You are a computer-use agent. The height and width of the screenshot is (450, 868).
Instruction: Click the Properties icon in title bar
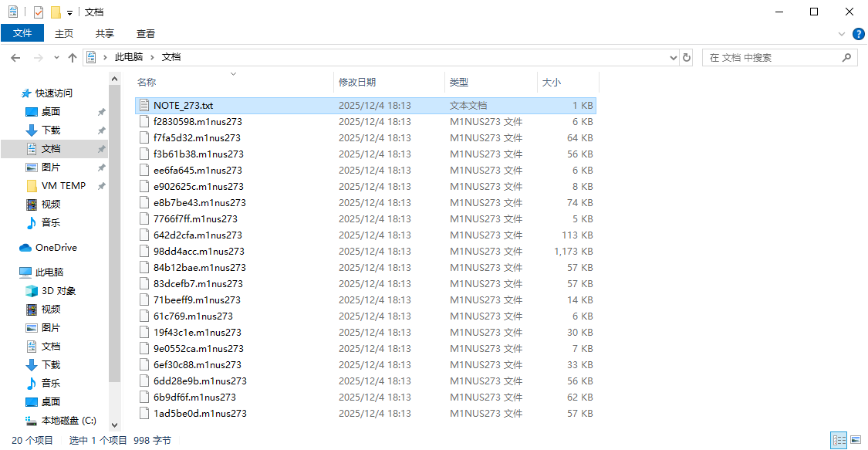(39, 12)
